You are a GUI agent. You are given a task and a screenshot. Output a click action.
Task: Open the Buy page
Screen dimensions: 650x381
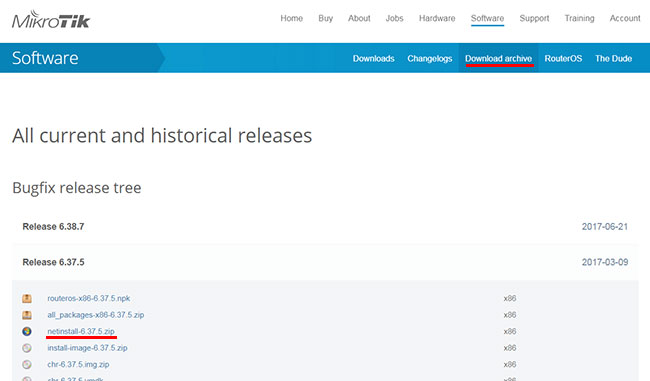click(x=325, y=18)
